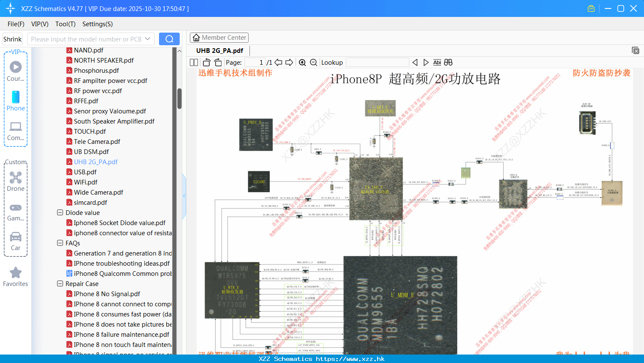The width and height of the screenshot is (644, 363).
Task: Click the Shrink button
Action: pyautogui.click(x=12, y=39)
